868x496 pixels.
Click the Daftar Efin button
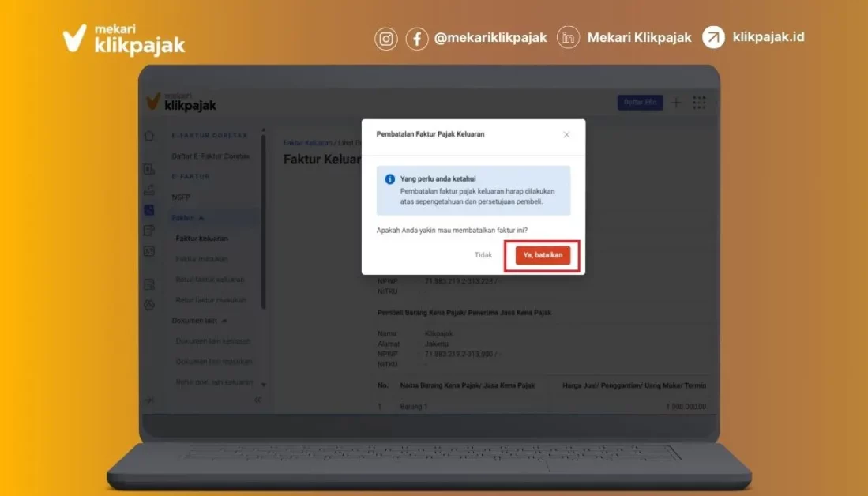click(x=640, y=103)
